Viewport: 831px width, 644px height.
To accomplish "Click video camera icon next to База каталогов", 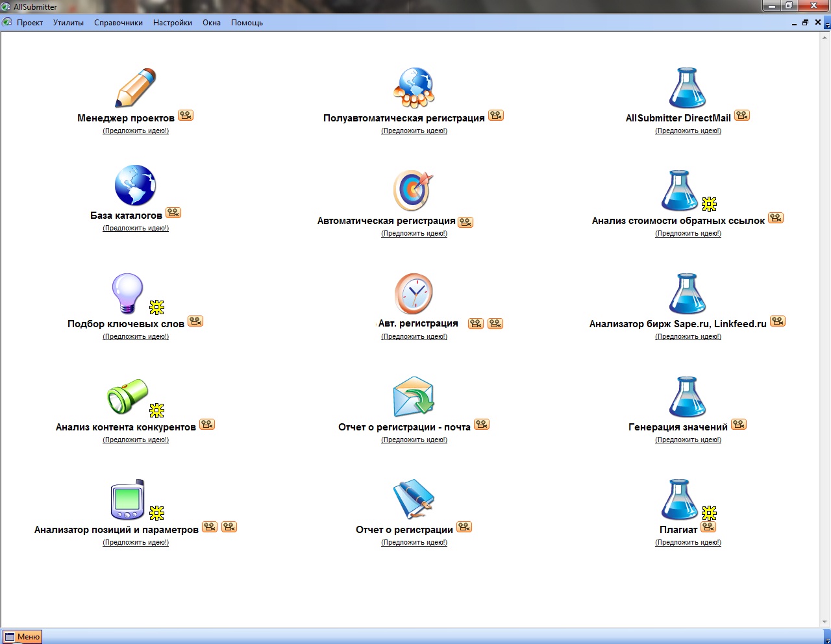I will pos(173,213).
